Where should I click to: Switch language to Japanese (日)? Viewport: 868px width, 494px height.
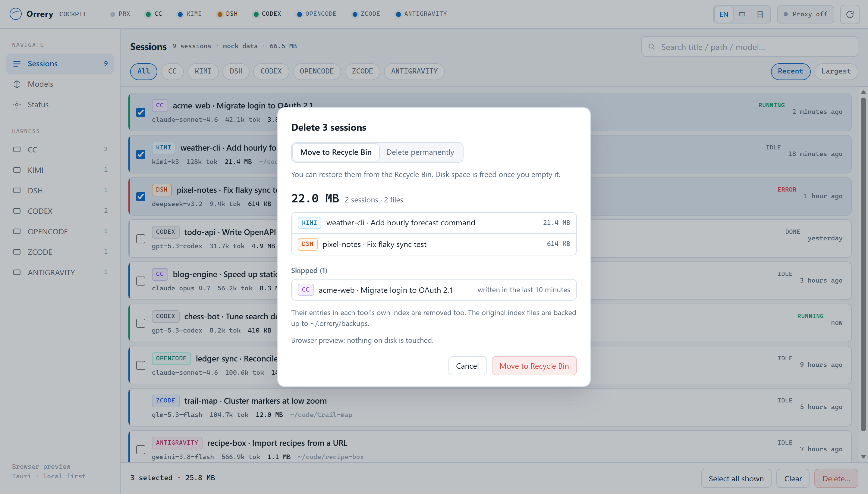(x=760, y=14)
